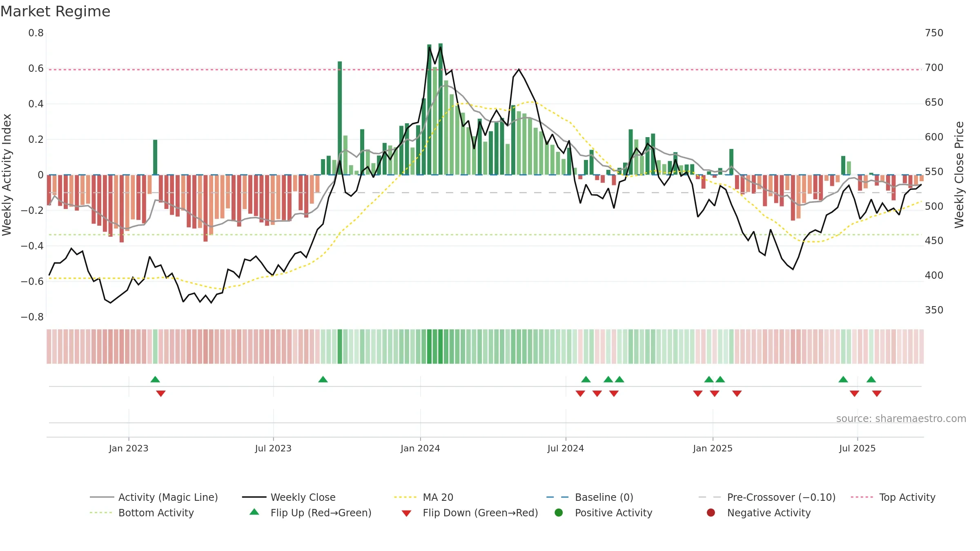This screenshot has width=980, height=551.
Task: Click the 750 price axis label
Action: (x=934, y=33)
